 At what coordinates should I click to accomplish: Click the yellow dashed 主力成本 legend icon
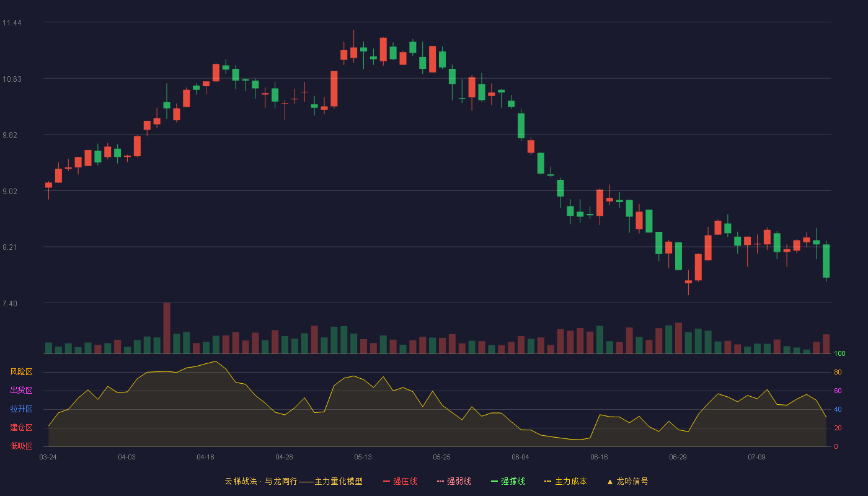(x=548, y=481)
